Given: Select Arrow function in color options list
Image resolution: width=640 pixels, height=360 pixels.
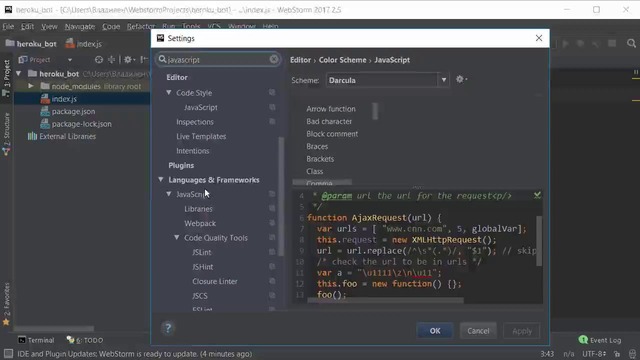Looking at the screenshot, I should [x=331, y=109].
